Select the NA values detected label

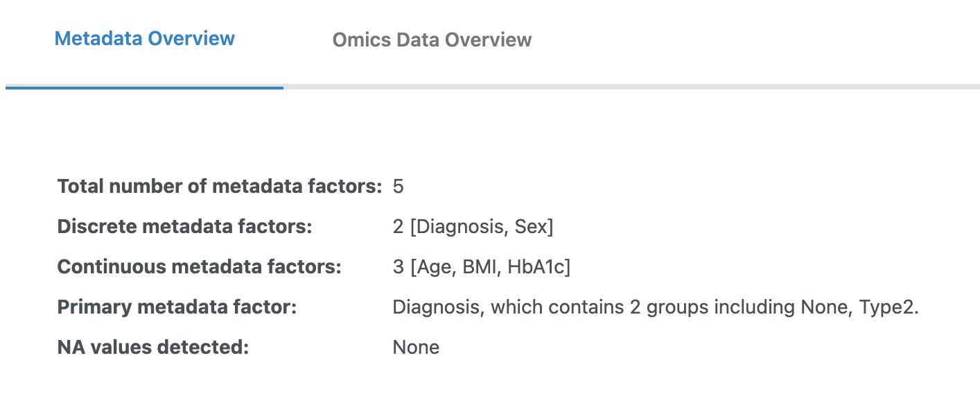pos(153,347)
